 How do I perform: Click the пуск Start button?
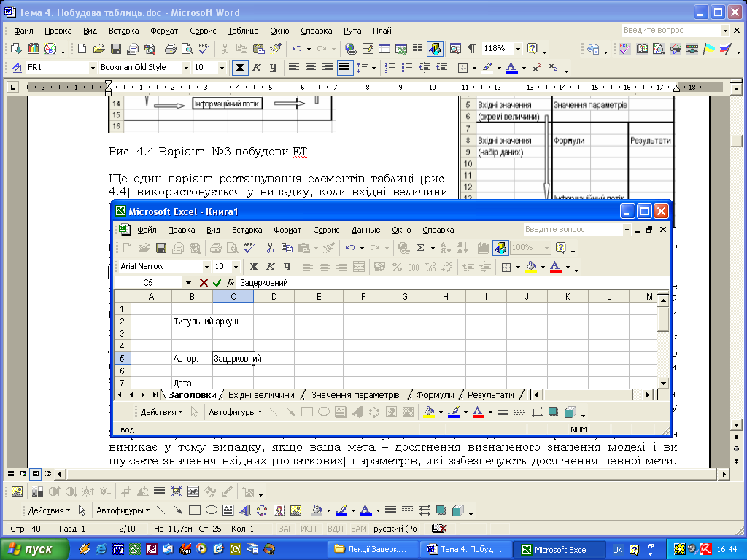tap(34, 550)
